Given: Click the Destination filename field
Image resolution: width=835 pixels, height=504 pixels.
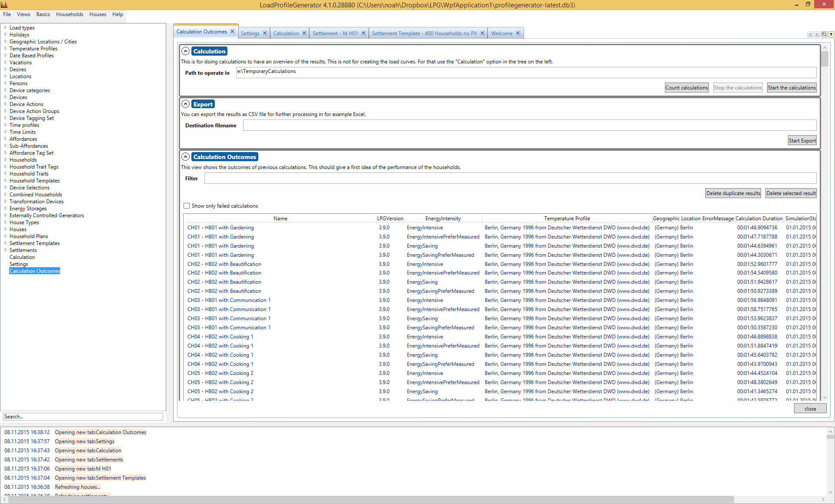Looking at the screenshot, I should 529,126.
